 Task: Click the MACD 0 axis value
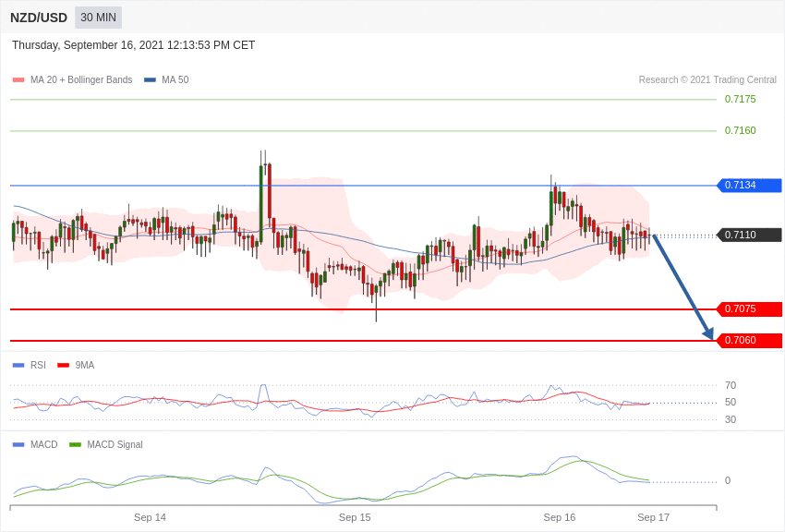(x=728, y=480)
